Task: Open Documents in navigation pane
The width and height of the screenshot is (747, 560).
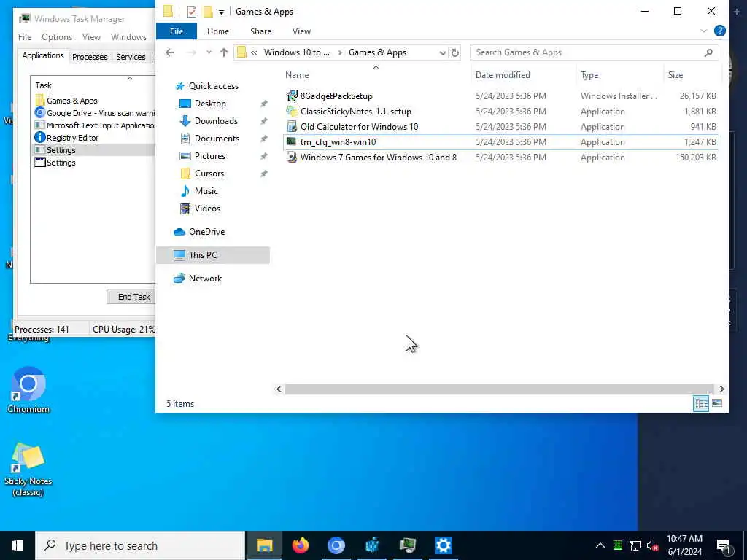Action: pyautogui.click(x=217, y=139)
